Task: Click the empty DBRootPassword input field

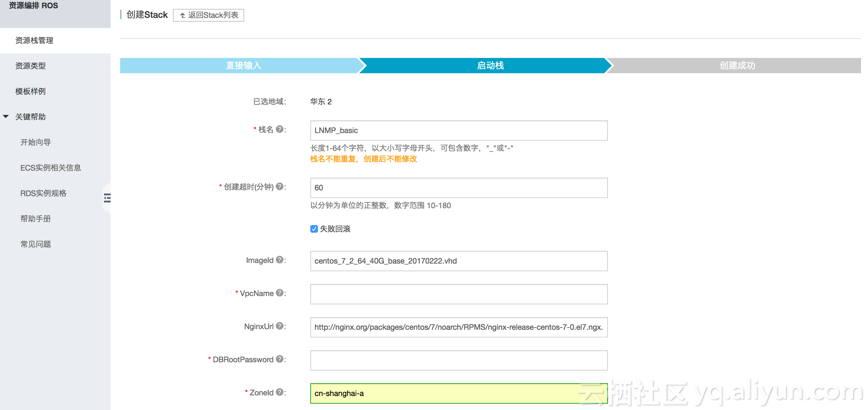Action: (x=459, y=360)
